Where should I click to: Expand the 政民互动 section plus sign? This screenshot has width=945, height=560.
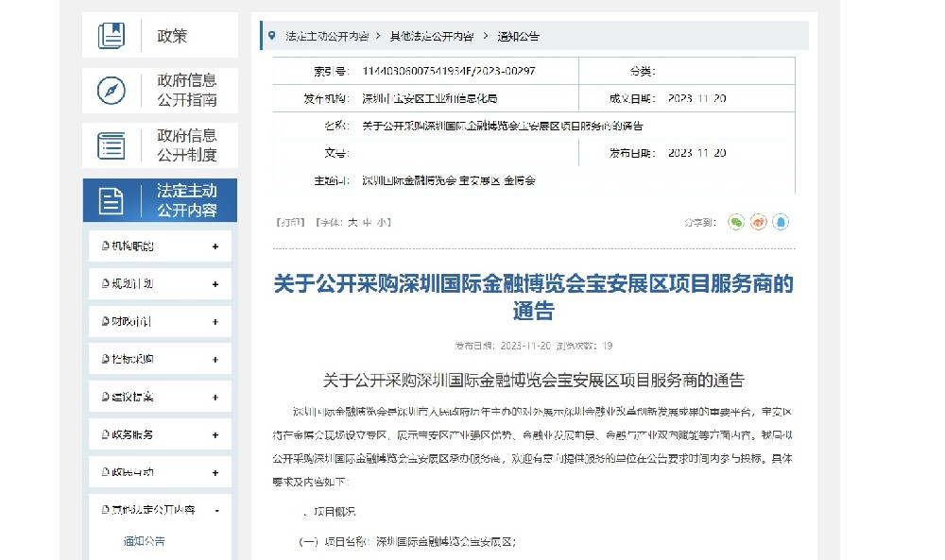[215, 473]
